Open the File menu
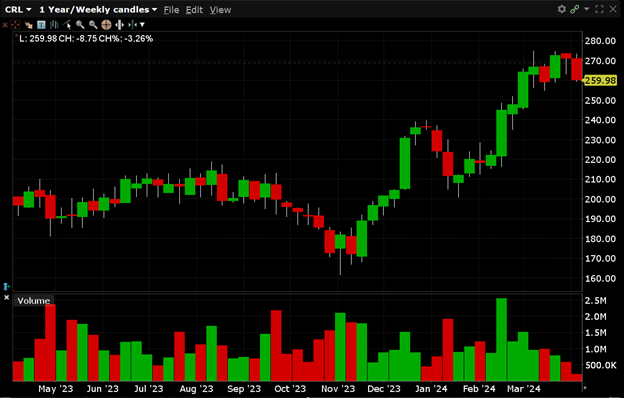This screenshot has width=624, height=398. (x=172, y=10)
